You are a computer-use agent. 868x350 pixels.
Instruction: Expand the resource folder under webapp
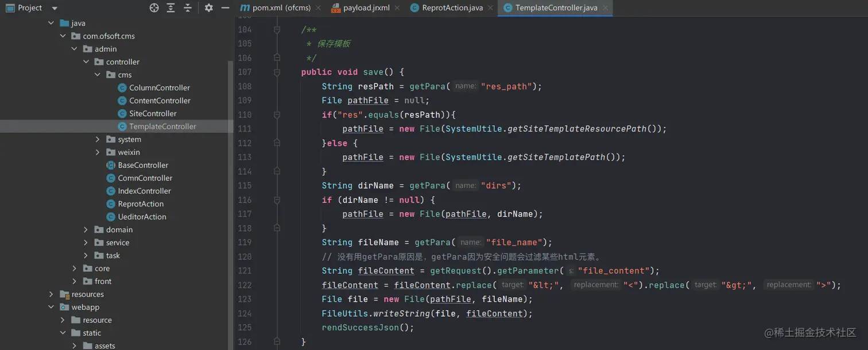(63, 320)
